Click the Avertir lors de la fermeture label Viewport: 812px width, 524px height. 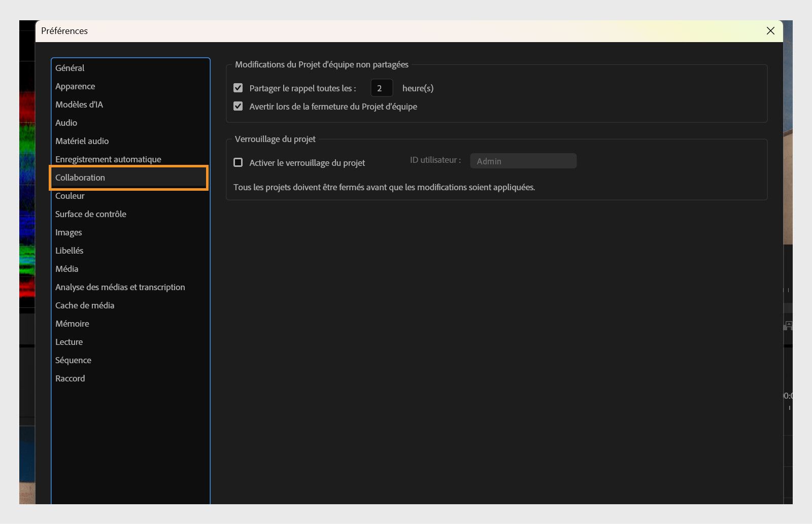333,107
